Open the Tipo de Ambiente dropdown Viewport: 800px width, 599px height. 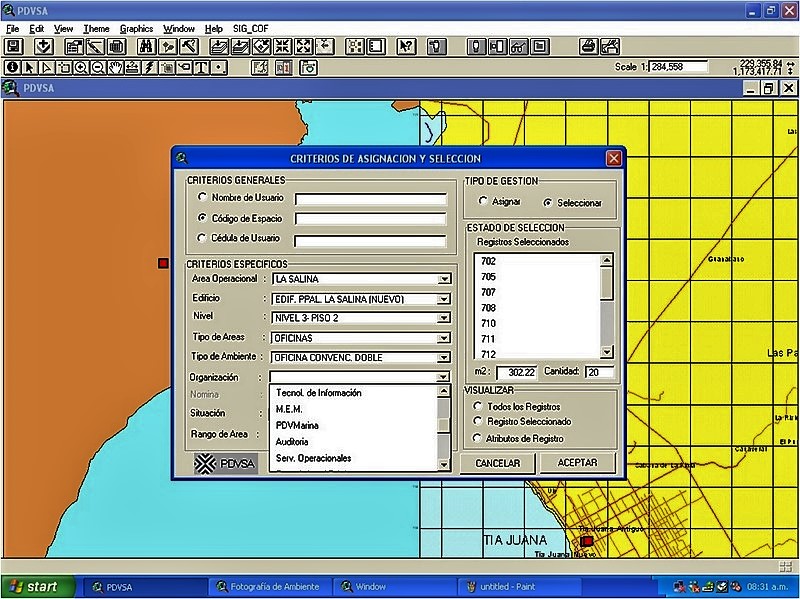point(444,358)
